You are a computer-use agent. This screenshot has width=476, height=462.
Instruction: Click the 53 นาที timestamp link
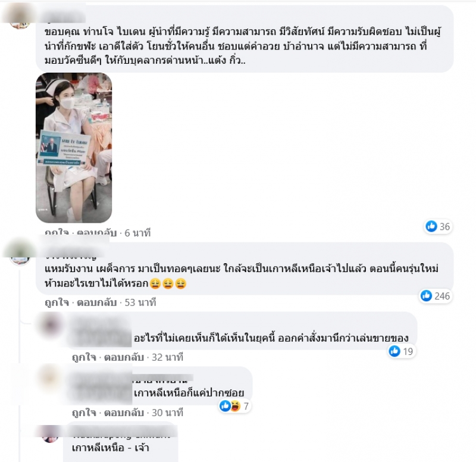coord(140,302)
